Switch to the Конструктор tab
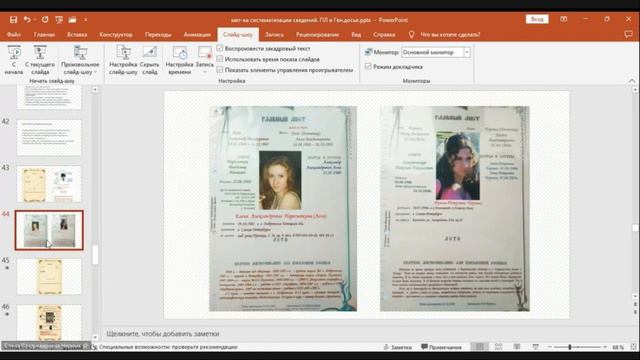Screen dimensions: 640x360 click(116, 35)
